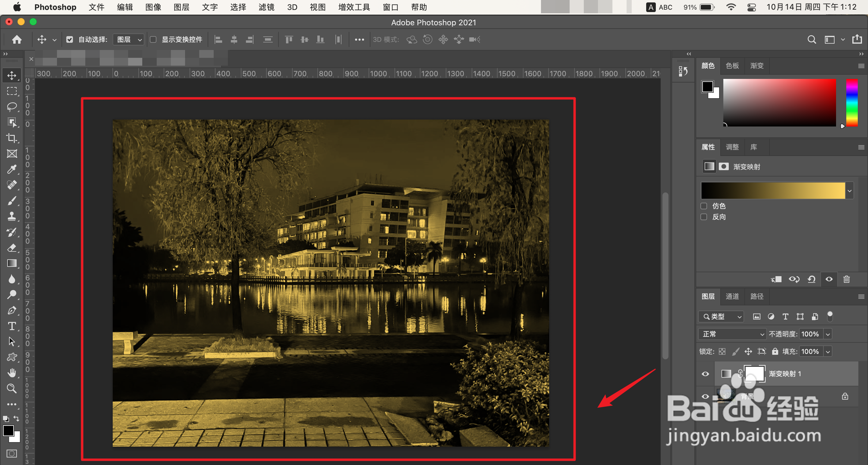Select the Horizontal Type tool
This screenshot has height=465, width=868.
[x=12, y=326]
